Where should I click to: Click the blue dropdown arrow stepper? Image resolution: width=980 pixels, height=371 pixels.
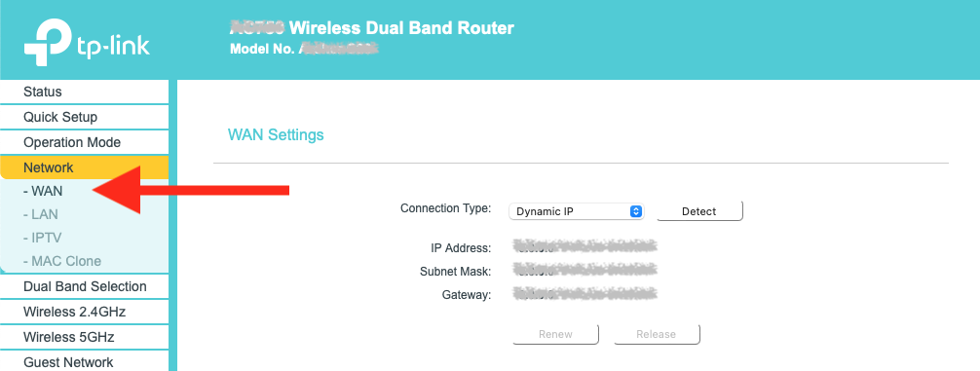(635, 211)
